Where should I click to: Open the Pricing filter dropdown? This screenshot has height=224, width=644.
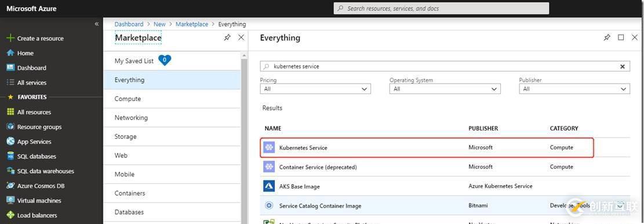pyautogui.click(x=315, y=89)
